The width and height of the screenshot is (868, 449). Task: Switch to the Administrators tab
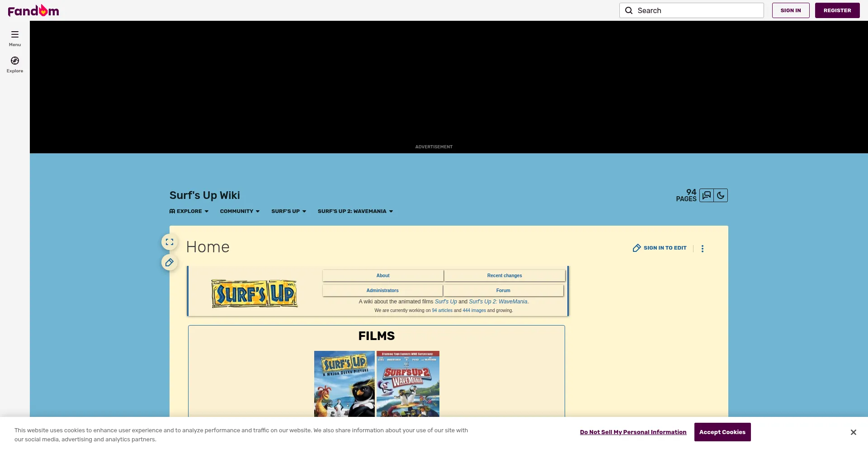(382, 290)
